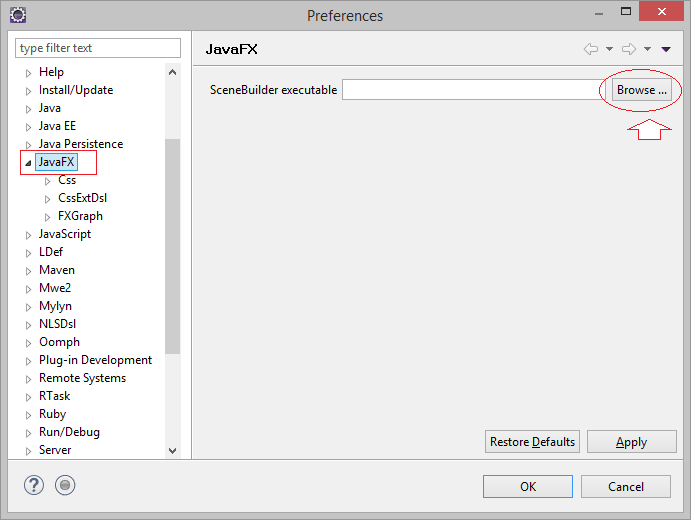
Task: Expand the Help tree node arrow
Action: [29, 73]
